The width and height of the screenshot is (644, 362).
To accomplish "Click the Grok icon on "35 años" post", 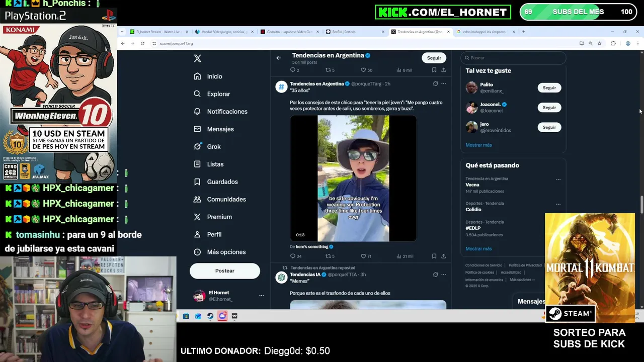I will pyautogui.click(x=435, y=84).
